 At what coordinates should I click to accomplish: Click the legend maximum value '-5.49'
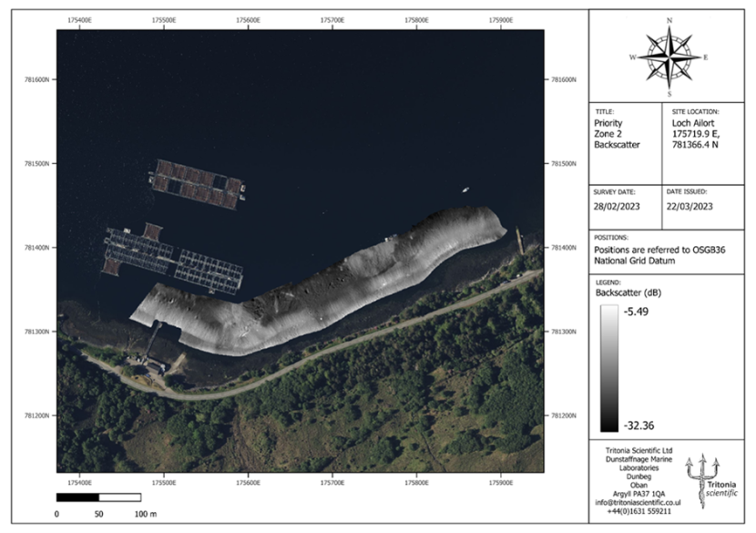click(636, 312)
